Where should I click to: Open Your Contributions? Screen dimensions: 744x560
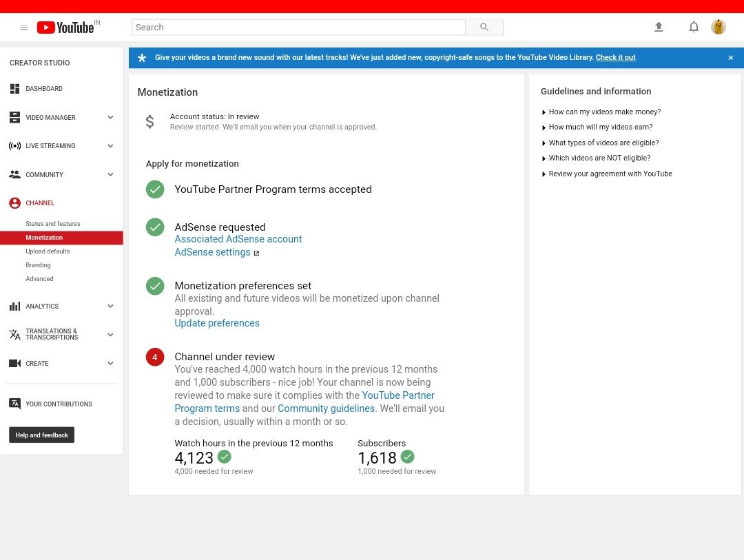coord(59,404)
